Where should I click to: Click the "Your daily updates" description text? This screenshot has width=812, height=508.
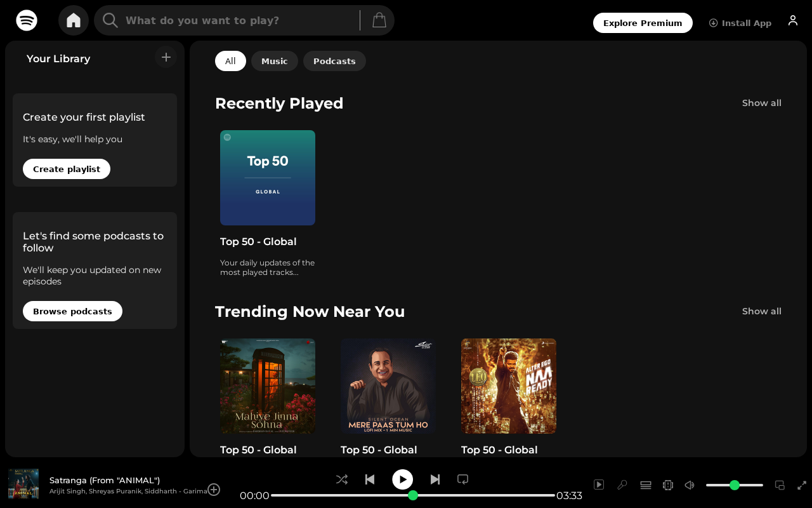(x=267, y=267)
